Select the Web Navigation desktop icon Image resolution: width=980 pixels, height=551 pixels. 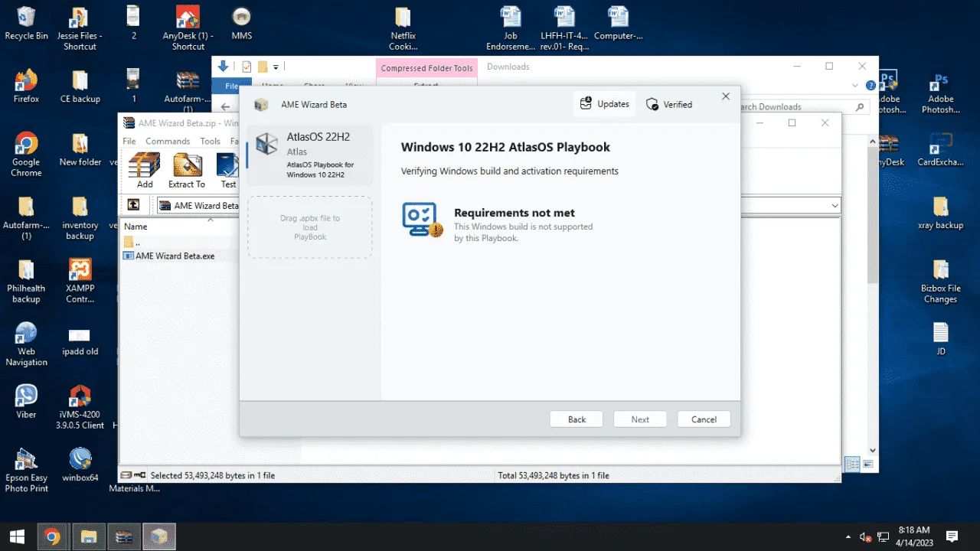26,344
